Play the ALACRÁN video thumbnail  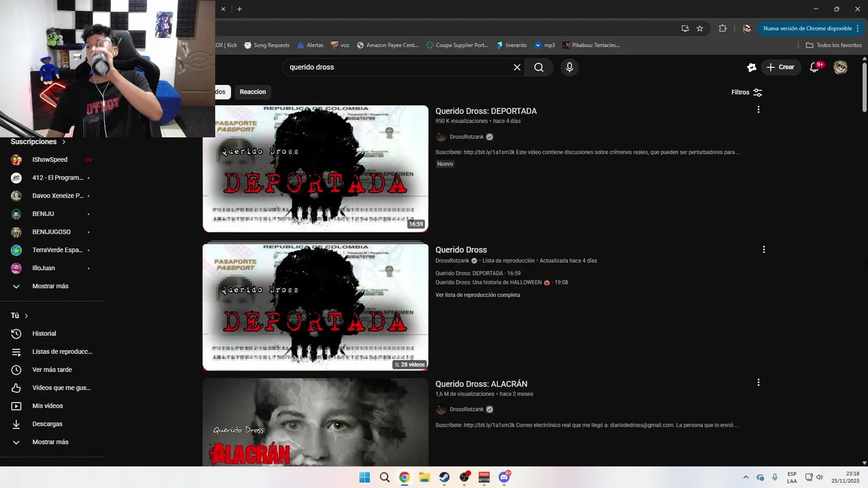click(x=315, y=422)
